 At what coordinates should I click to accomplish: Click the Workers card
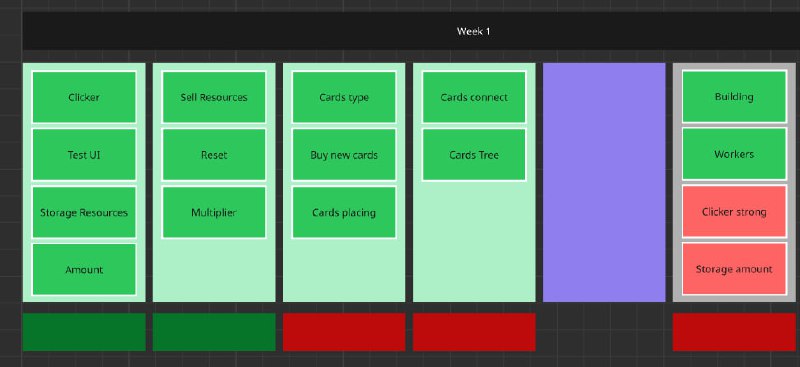point(734,154)
